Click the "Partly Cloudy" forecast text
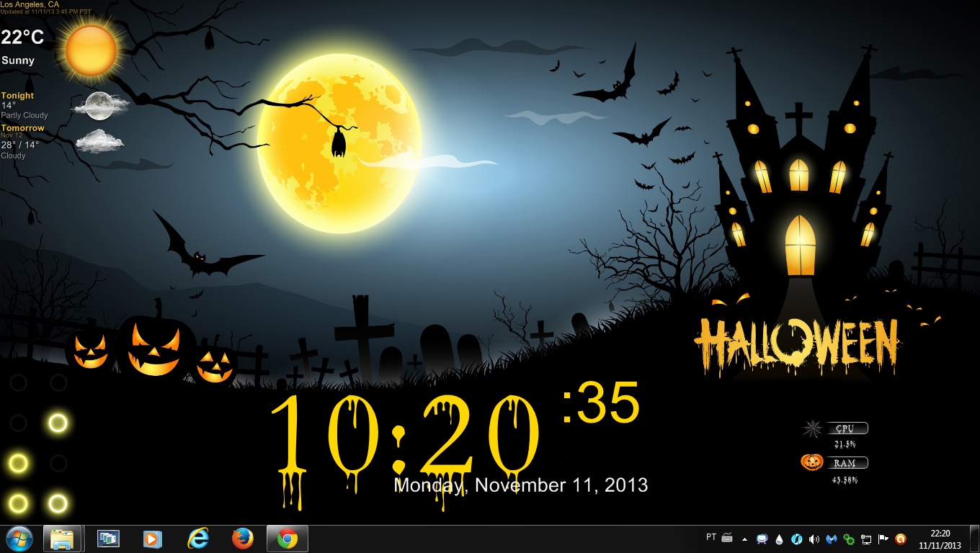Viewport: 980px width, 553px height. click(24, 115)
